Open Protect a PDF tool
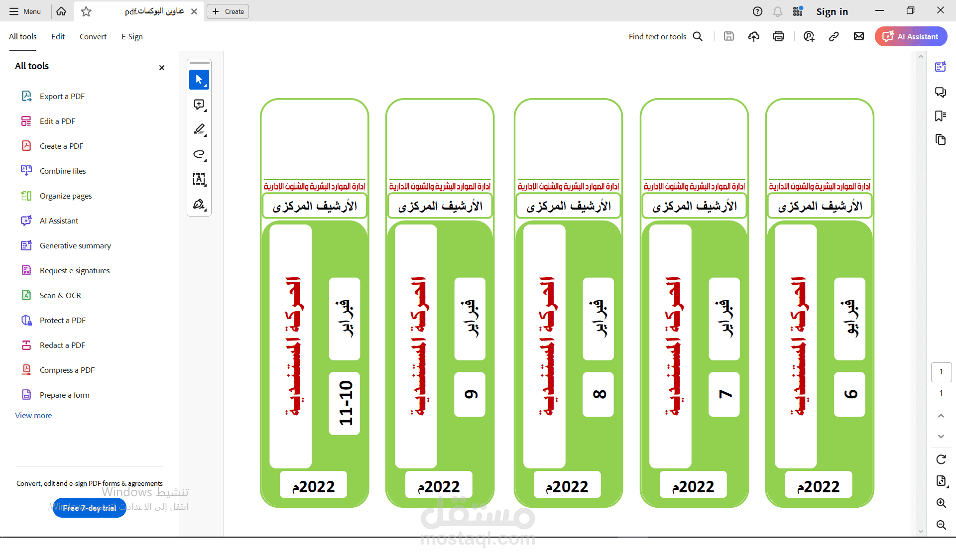This screenshot has width=956, height=560. [53, 320]
